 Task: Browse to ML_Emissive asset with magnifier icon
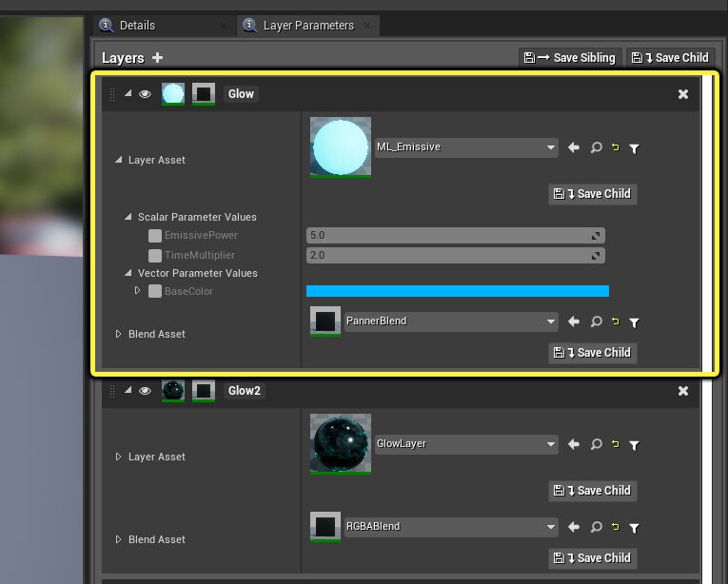[x=596, y=147]
